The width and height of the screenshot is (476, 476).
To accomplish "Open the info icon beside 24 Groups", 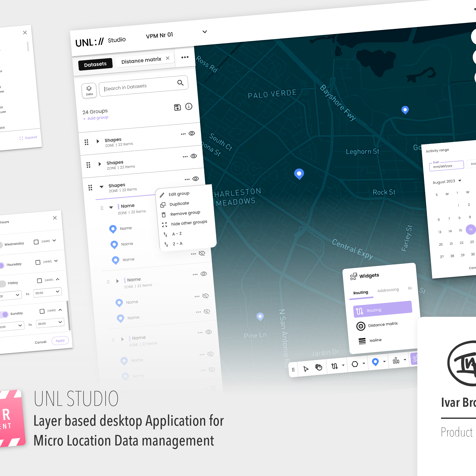I will click(x=189, y=106).
